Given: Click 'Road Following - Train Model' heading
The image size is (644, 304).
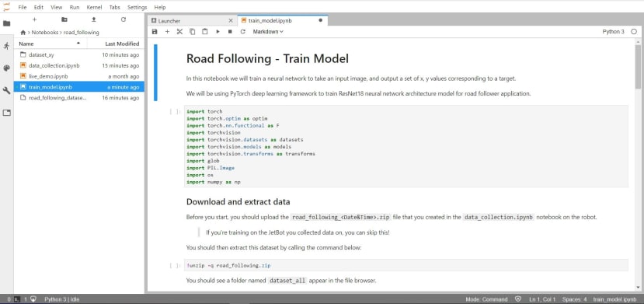Looking at the screenshot, I should coord(267,59).
